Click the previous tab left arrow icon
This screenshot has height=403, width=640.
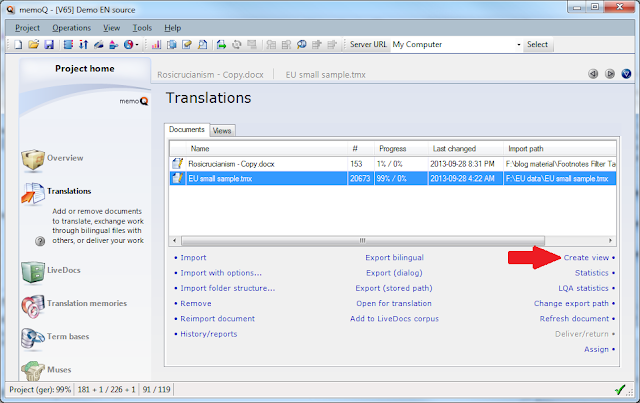593,74
